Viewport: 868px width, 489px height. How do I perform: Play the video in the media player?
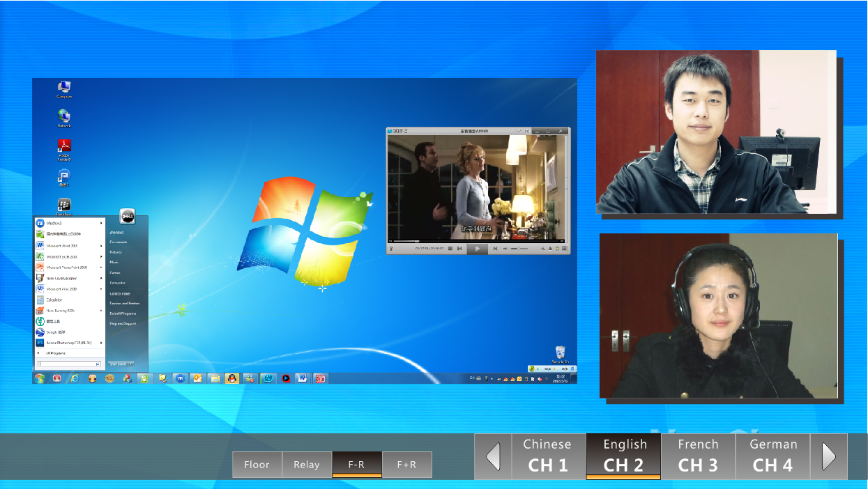478,249
